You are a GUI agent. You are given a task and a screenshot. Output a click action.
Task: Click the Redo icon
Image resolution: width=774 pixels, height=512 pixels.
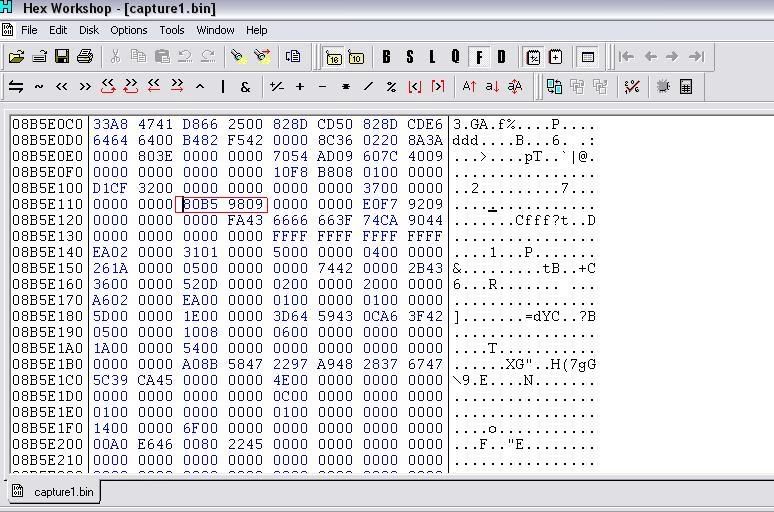click(208, 57)
